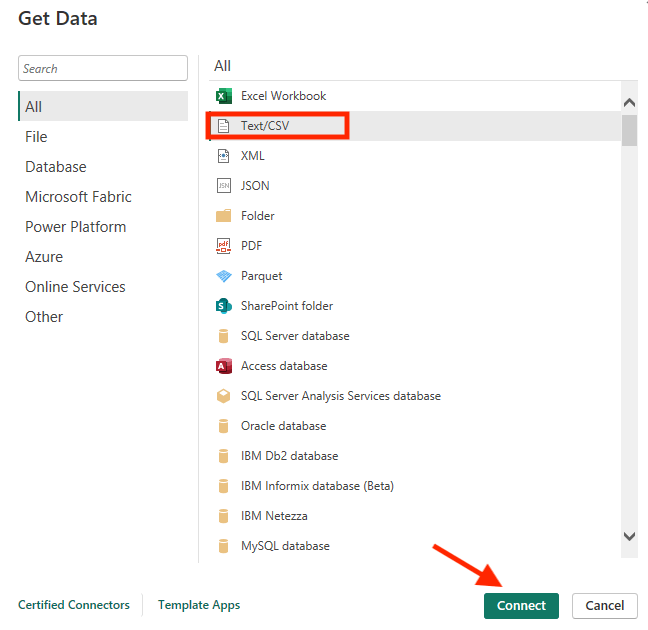Click the IBM Db2 database icon
Viewport: 648px width, 630px height.
tap(224, 456)
